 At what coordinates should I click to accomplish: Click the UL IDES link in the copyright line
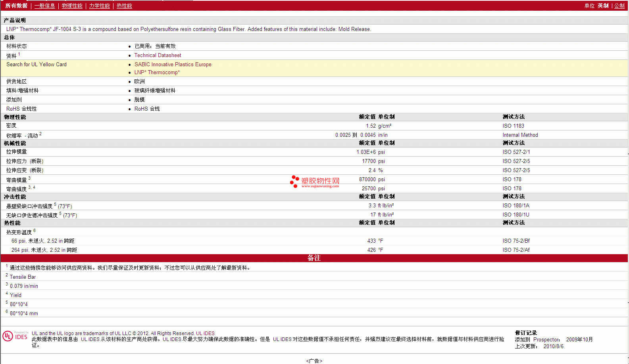[205, 333]
